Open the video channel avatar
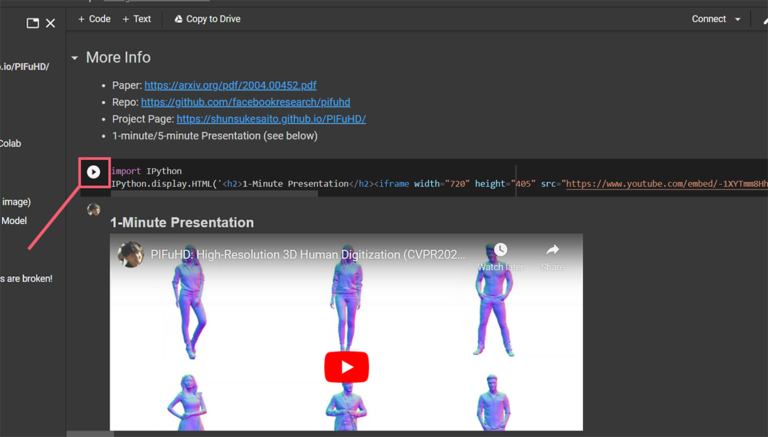The height and width of the screenshot is (437, 768). pyautogui.click(x=131, y=254)
